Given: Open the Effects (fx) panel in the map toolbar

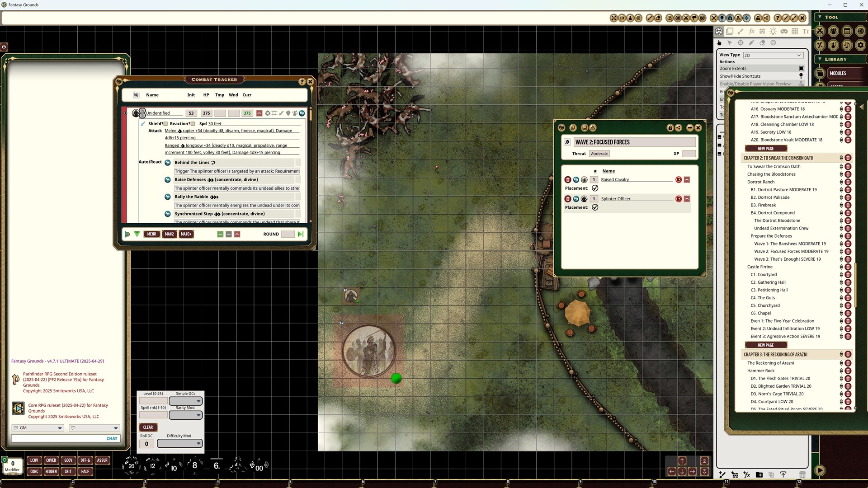Looking at the screenshot, I should click(752, 31).
